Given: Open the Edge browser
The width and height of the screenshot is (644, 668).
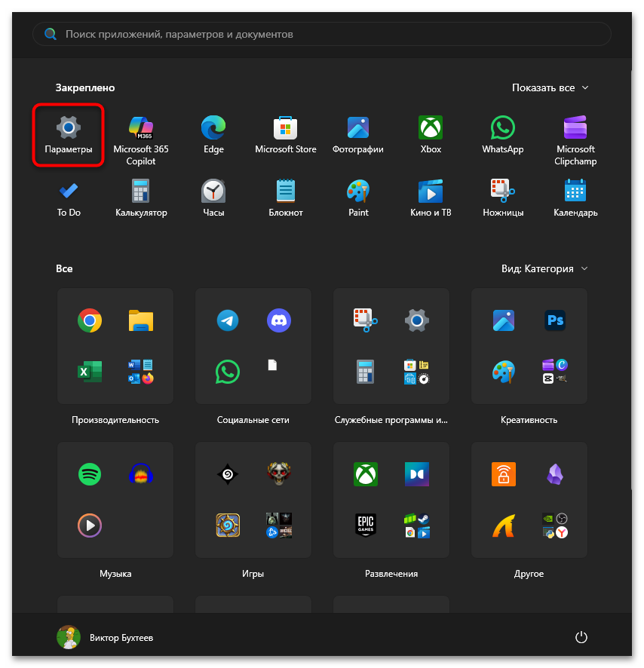Looking at the screenshot, I should [213, 135].
